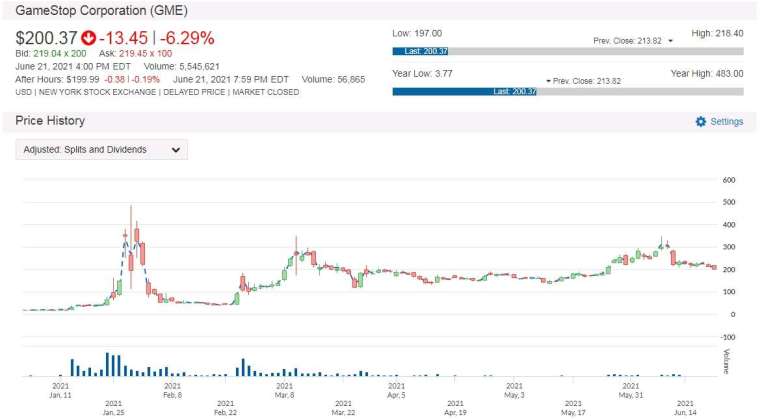Click the Volume: 5,545,621 text

(x=182, y=66)
